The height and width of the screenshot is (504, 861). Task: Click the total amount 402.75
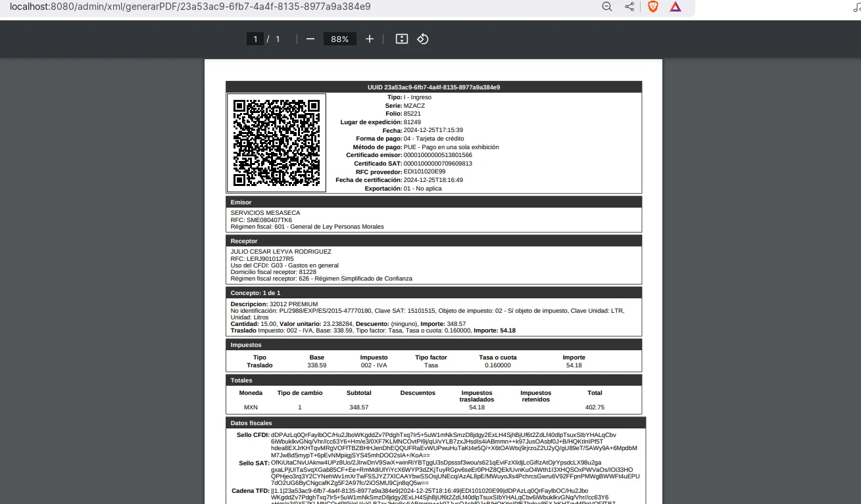coord(595,407)
